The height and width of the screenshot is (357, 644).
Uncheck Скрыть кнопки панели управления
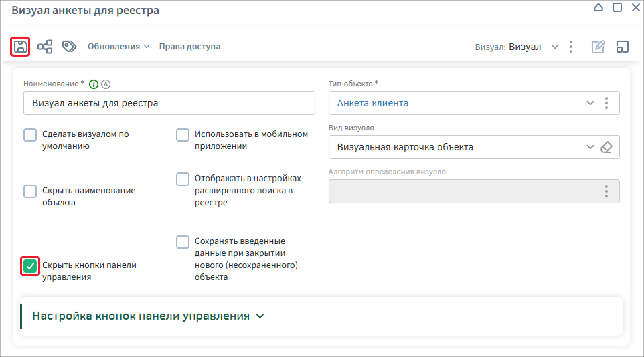[x=30, y=266]
